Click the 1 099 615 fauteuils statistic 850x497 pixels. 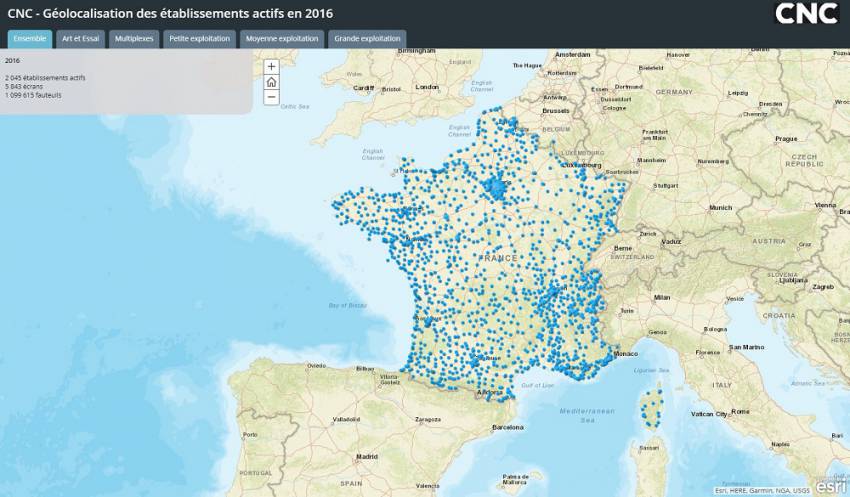[33, 95]
